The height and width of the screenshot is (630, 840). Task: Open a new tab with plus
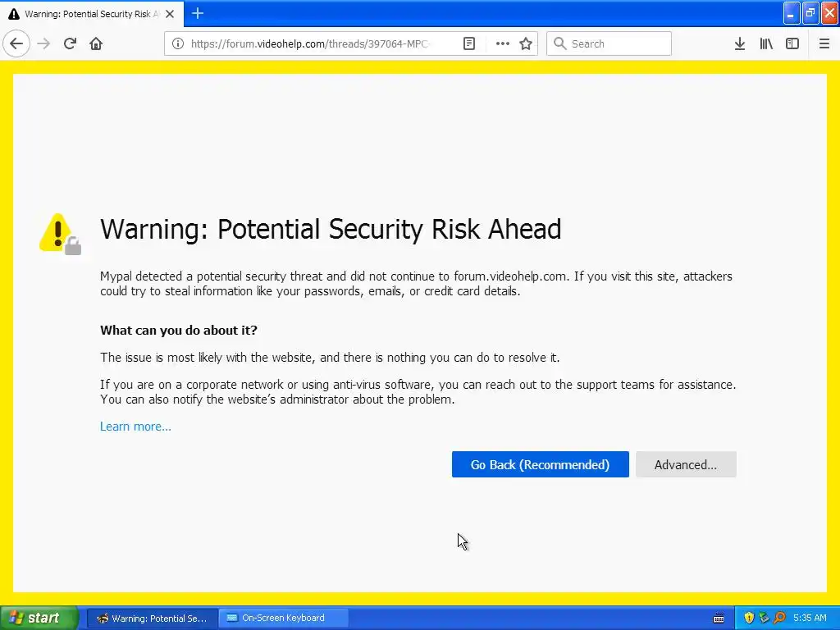197,13
